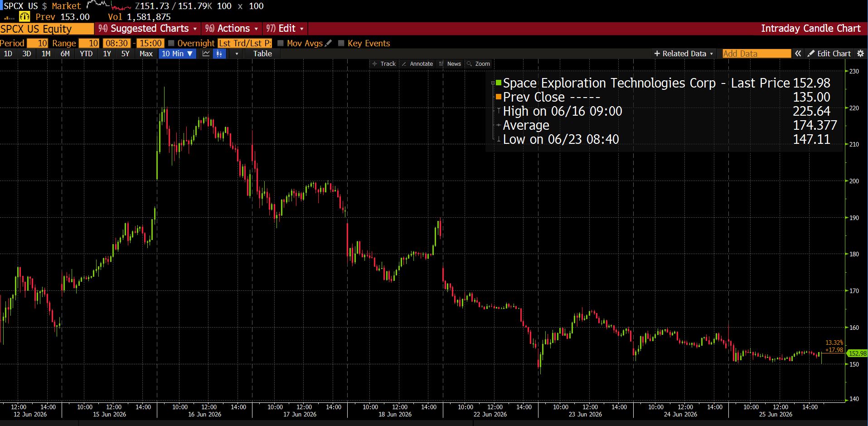Select the 3D time range
Image resolution: width=868 pixels, height=426 pixels.
pyautogui.click(x=27, y=54)
